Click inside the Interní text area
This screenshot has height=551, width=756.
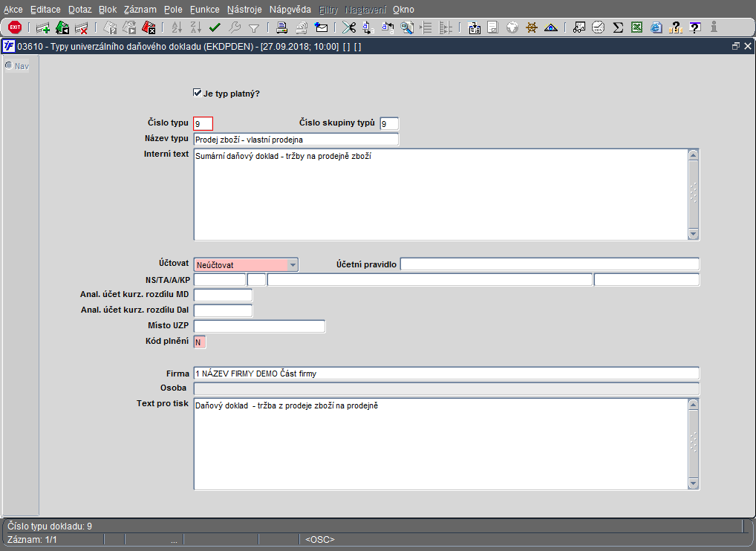(441, 195)
